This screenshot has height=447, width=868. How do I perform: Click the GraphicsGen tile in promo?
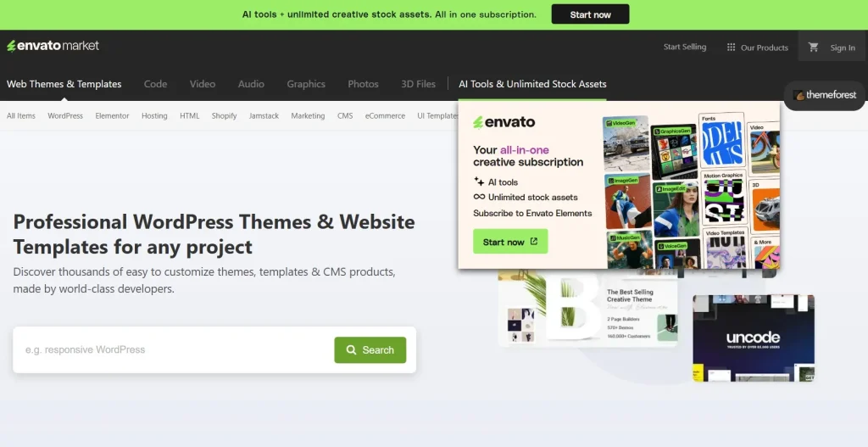(674, 151)
